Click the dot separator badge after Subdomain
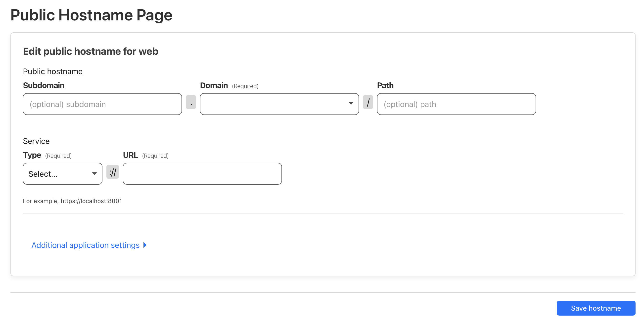Viewport: 644px width, 333px height. [x=191, y=102]
